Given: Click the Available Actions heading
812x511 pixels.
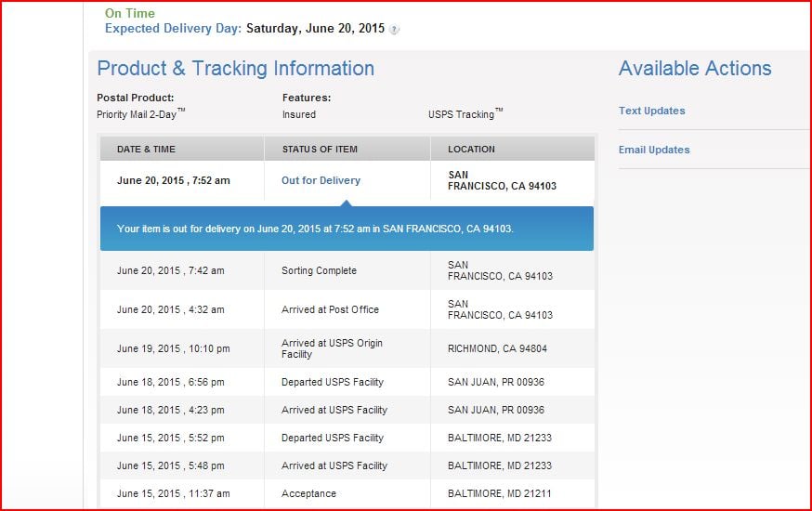Looking at the screenshot, I should (x=695, y=69).
